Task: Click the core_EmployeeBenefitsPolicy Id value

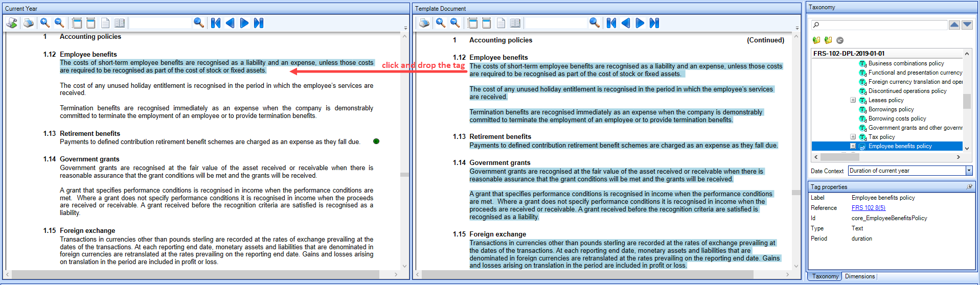Action: [x=889, y=218]
